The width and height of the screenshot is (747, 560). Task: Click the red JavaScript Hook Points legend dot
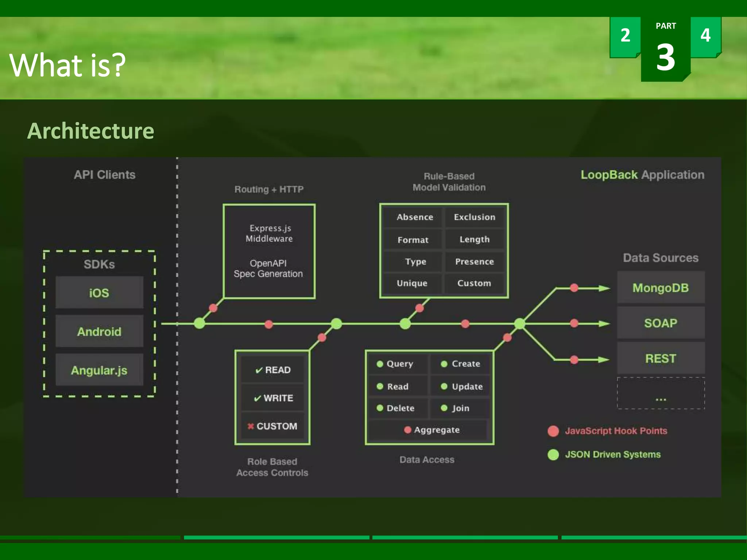(553, 431)
